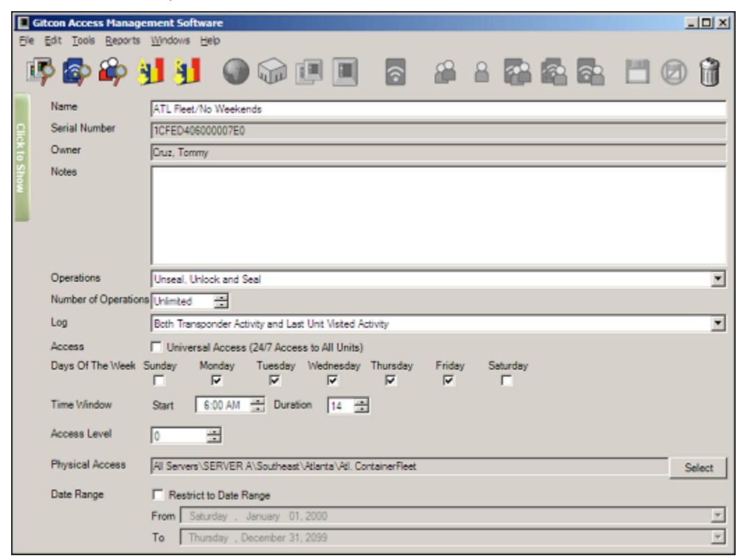Click the Log value 'Both Transponder Activity' text
Image resolution: width=744 pixels, height=560 pixels.
(271, 324)
